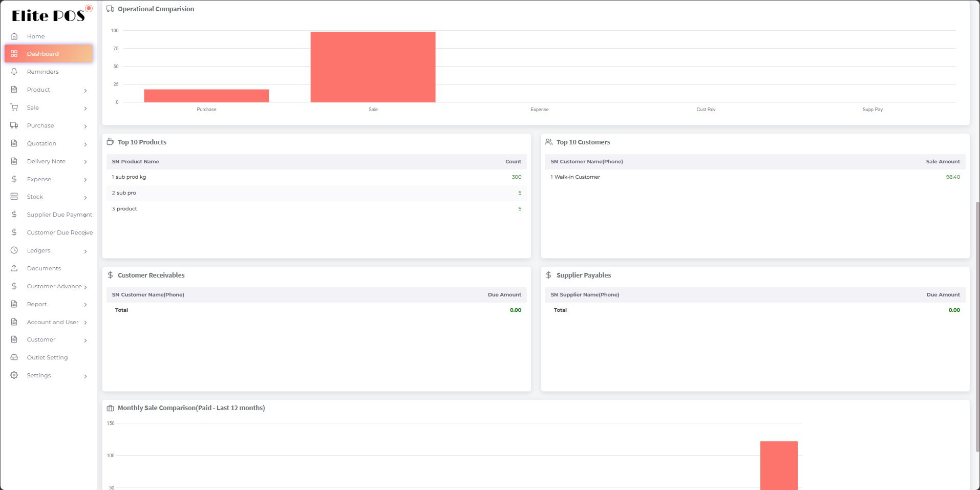This screenshot has width=980, height=490.
Task: Expand the Product sidebar section
Action: click(x=85, y=90)
